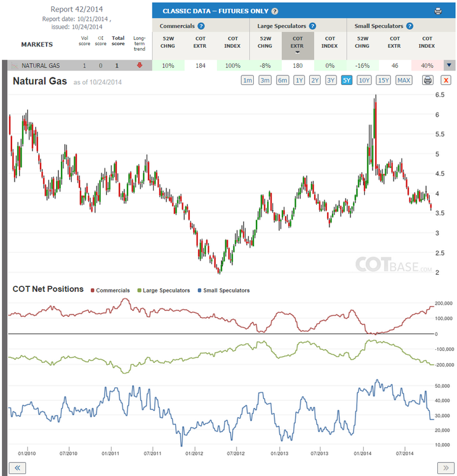Click the Natural Gas chart title

tap(40, 81)
